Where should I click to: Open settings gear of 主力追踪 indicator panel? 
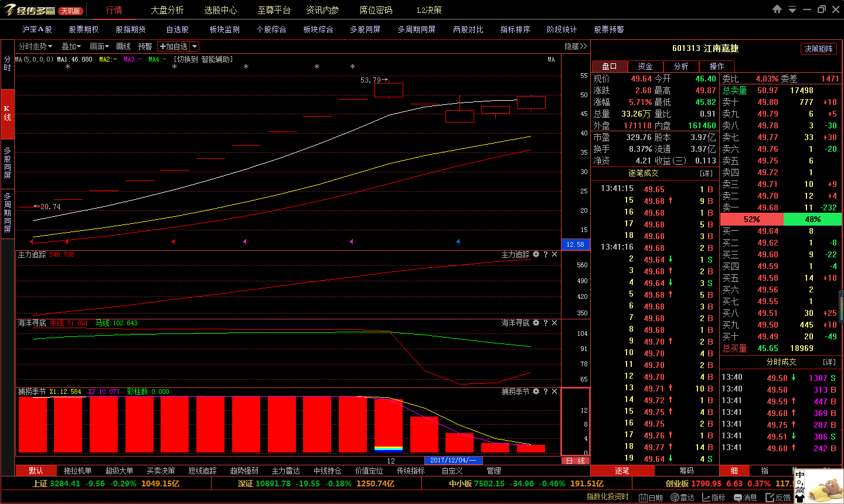536,254
